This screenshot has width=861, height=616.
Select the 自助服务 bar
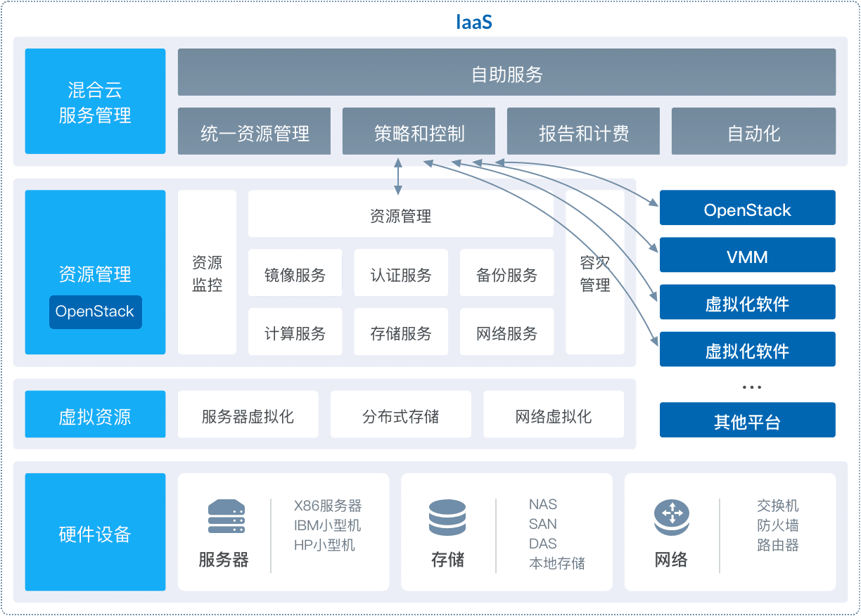[x=506, y=72]
